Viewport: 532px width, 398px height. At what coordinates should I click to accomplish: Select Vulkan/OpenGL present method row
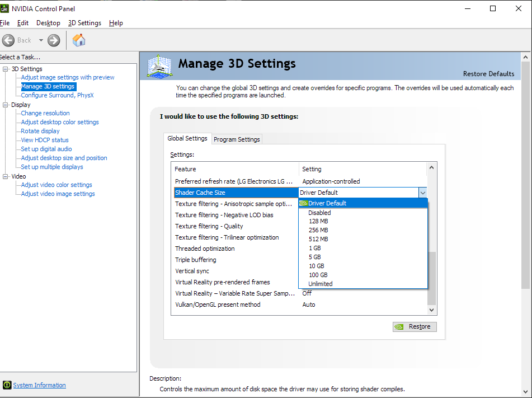(300, 305)
